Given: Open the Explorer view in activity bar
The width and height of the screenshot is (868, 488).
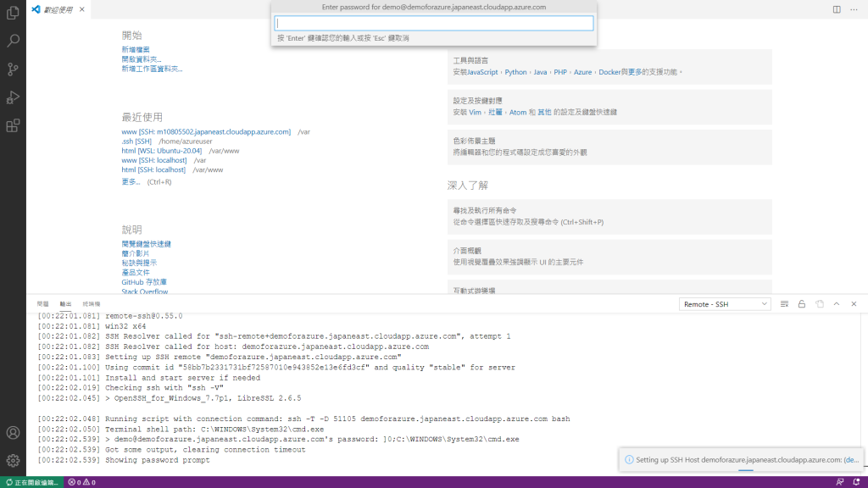Looking at the screenshot, I should pos(13,12).
